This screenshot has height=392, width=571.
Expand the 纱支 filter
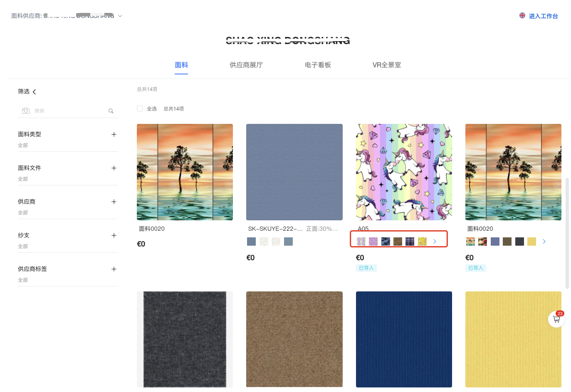click(114, 235)
